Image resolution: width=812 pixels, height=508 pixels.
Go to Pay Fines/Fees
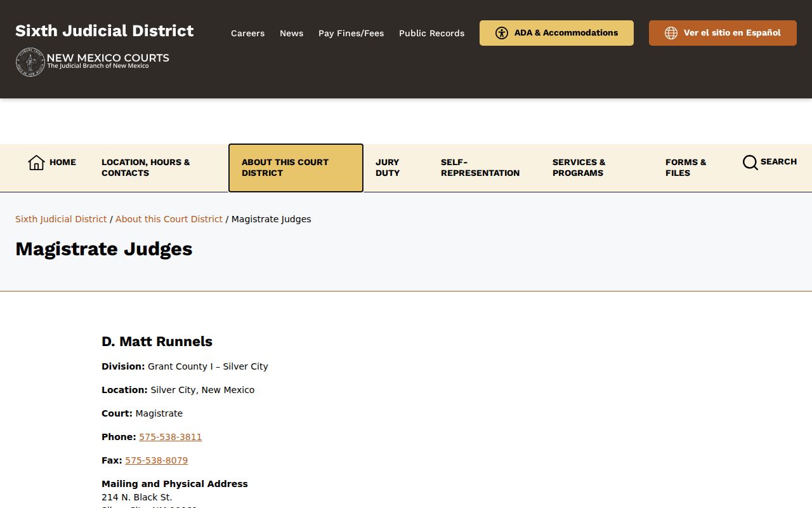(351, 33)
